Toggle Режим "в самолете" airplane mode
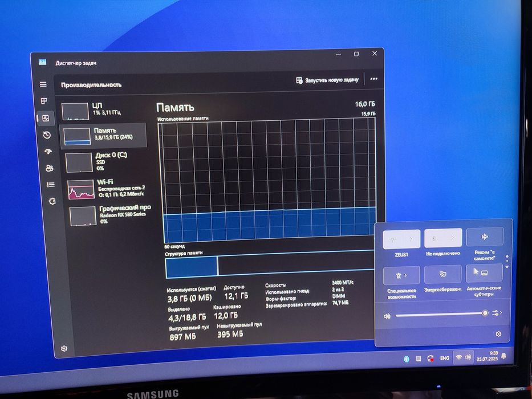The height and width of the screenshot is (399, 532). [485, 237]
